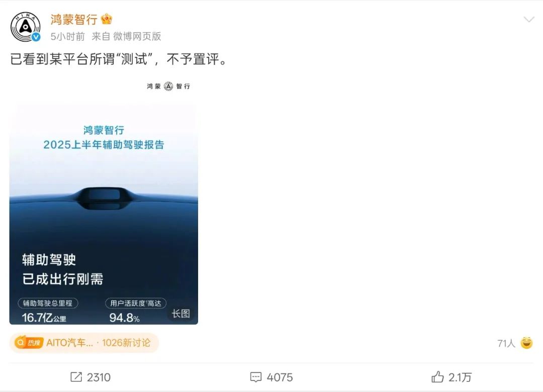Click the laughing emoji reaction icon
Screen dimensions: 543x392
tap(527, 343)
